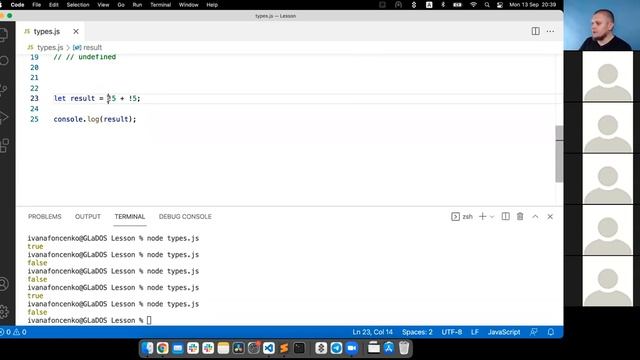Open Control Center in menu bar
640x360 pixels.
(500, 5)
